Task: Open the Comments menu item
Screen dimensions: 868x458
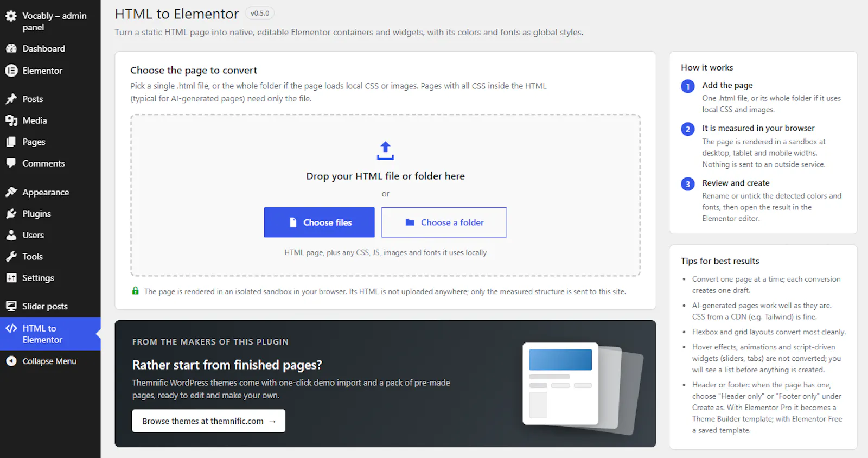Action: [50, 163]
